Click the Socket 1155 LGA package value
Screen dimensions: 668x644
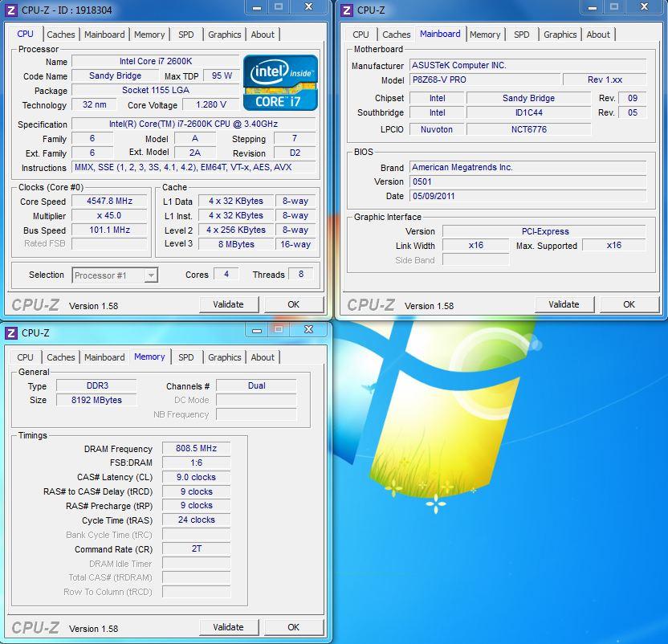click(156, 91)
